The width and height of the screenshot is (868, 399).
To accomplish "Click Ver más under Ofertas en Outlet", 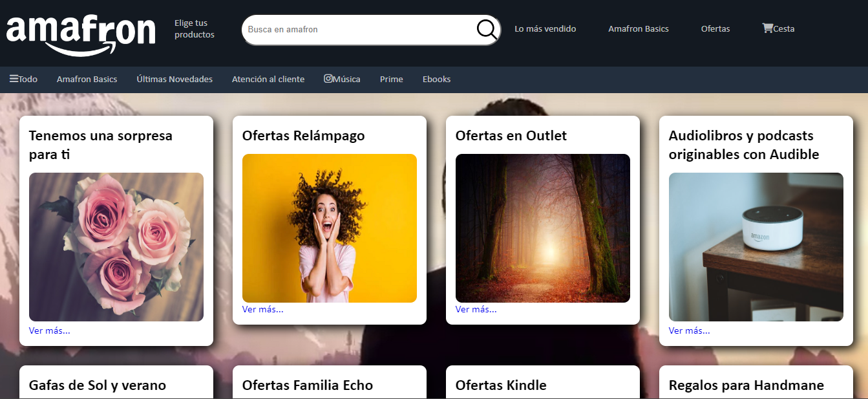I will (x=476, y=309).
